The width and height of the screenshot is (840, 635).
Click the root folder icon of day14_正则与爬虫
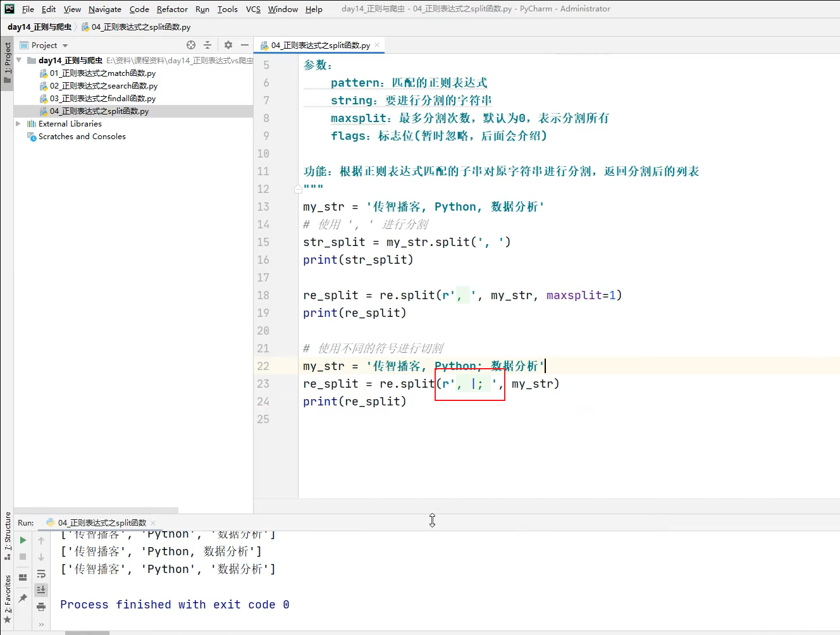[x=32, y=60]
